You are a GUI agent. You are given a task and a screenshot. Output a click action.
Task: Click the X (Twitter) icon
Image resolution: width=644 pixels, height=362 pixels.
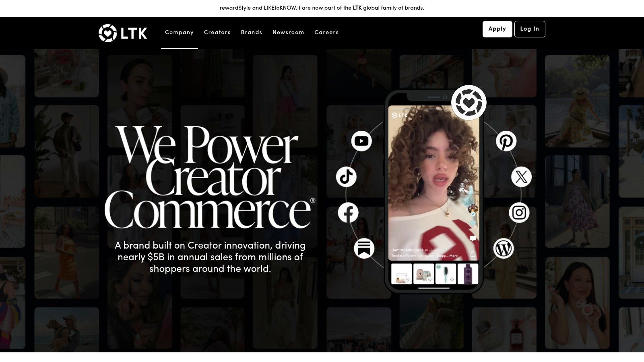pyautogui.click(x=521, y=177)
